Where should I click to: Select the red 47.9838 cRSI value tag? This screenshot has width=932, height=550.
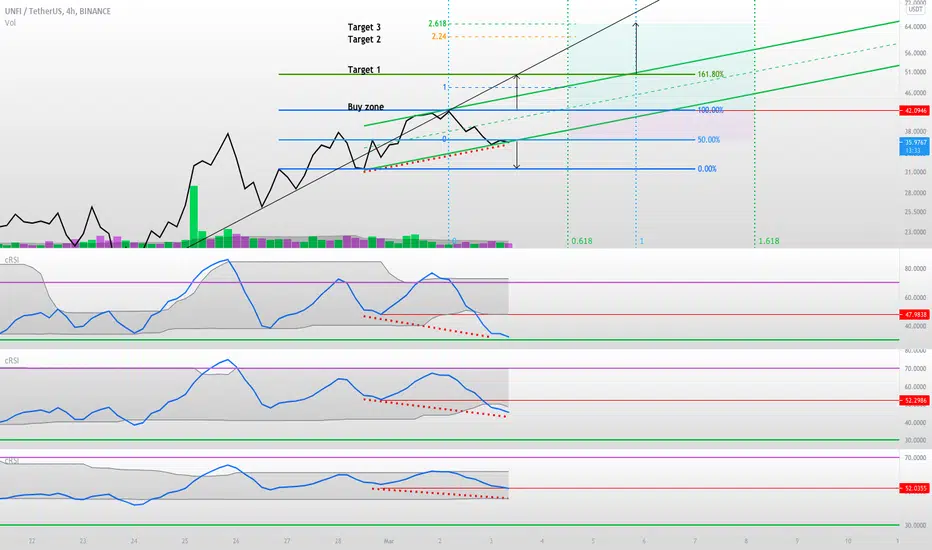point(914,315)
